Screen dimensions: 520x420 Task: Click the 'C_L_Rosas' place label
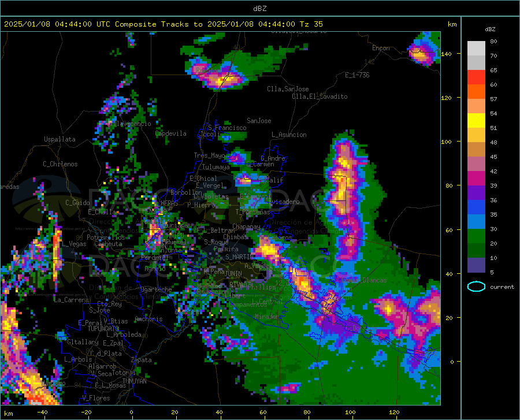tap(110, 385)
